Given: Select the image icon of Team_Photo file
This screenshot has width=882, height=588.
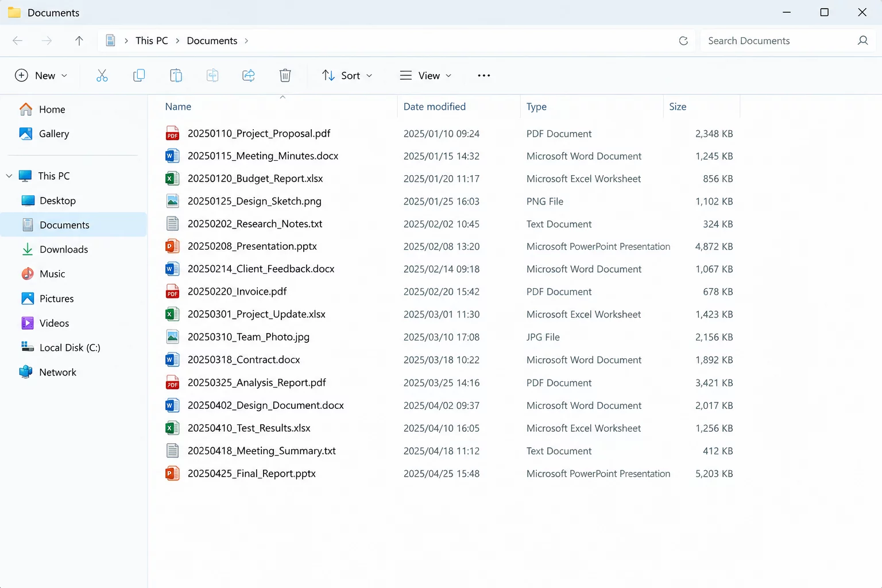Looking at the screenshot, I should coord(172,337).
